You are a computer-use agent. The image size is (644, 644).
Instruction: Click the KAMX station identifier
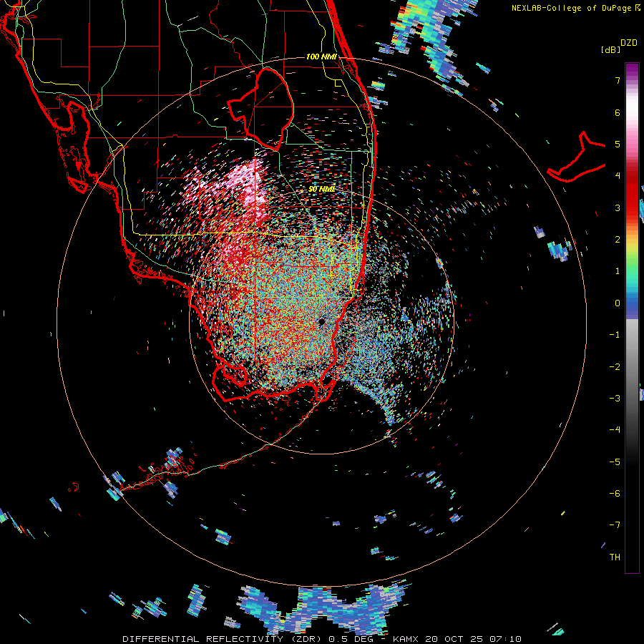click(x=407, y=639)
